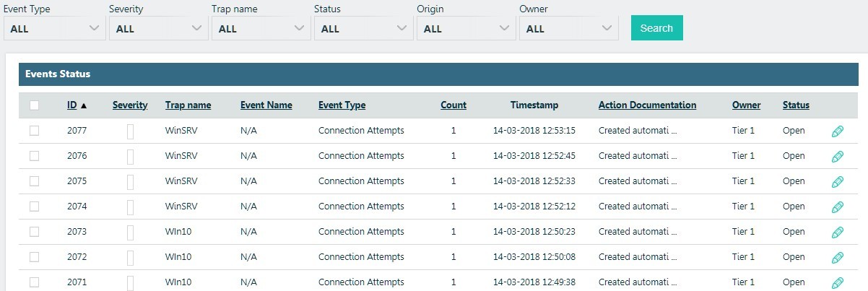This screenshot has width=868, height=291.
Task: Edit event 2072 with the pencil icon
Action: [x=837, y=258]
